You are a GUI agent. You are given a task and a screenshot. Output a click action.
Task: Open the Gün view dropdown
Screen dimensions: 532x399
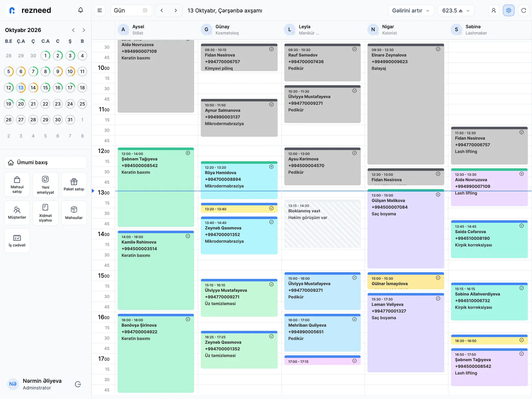point(131,10)
